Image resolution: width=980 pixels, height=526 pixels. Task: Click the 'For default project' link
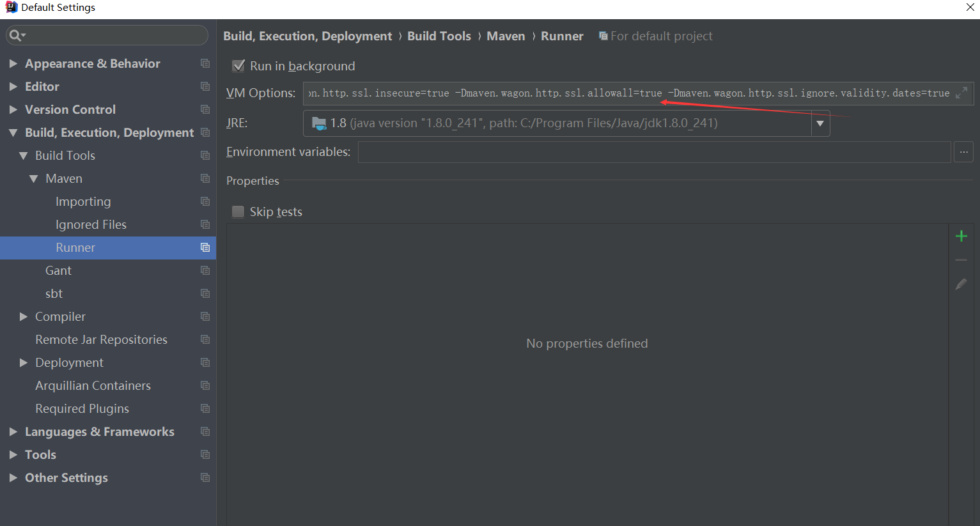tap(662, 36)
